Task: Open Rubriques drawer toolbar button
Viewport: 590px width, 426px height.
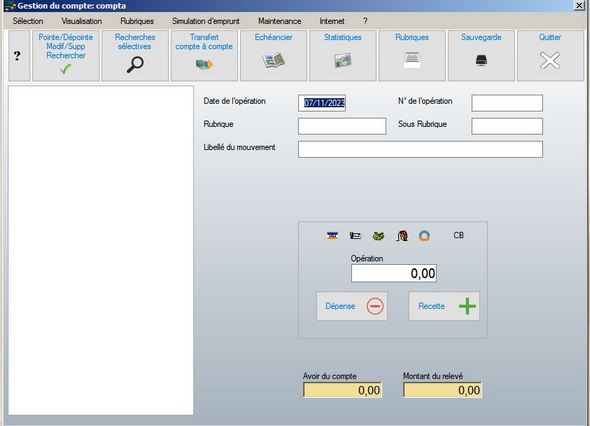Action: (x=412, y=56)
